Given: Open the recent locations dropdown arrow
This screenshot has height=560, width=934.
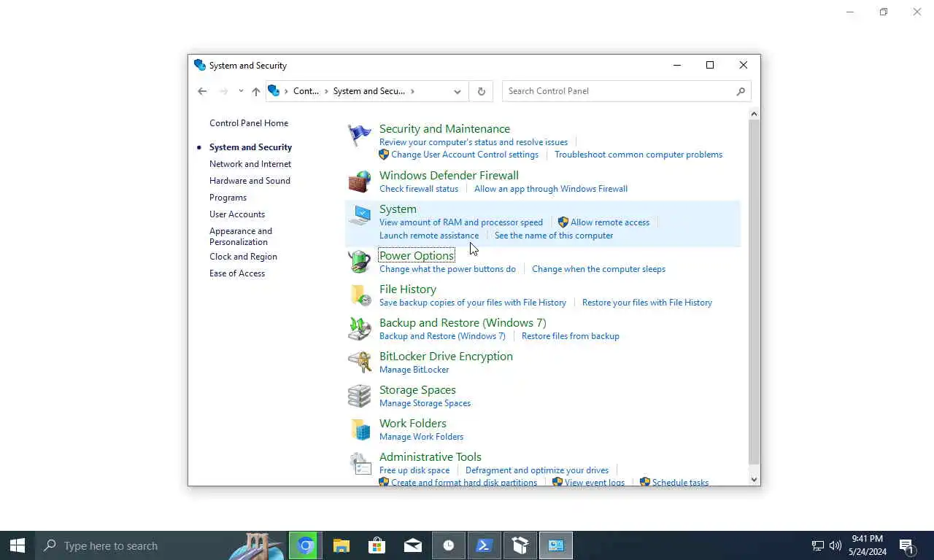Looking at the screenshot, I should 241,91.
